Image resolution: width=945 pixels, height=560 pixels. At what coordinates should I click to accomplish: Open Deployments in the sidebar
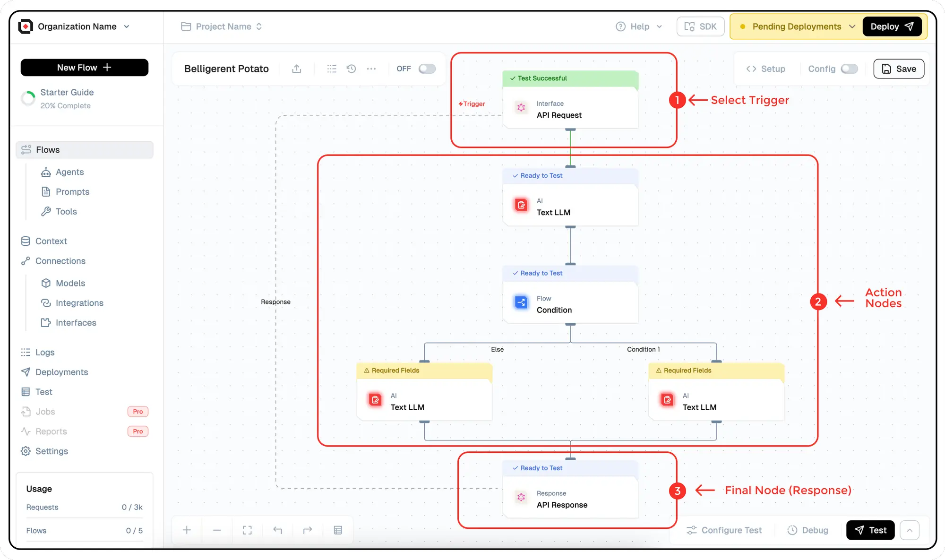[x=61, y=372]
